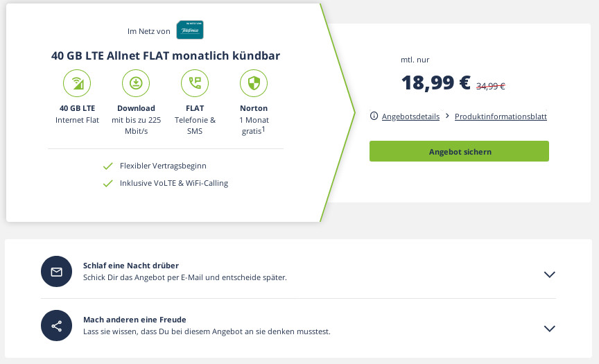Click the Norton shield icon
599x364 pixels.
[x=254, y=84]
